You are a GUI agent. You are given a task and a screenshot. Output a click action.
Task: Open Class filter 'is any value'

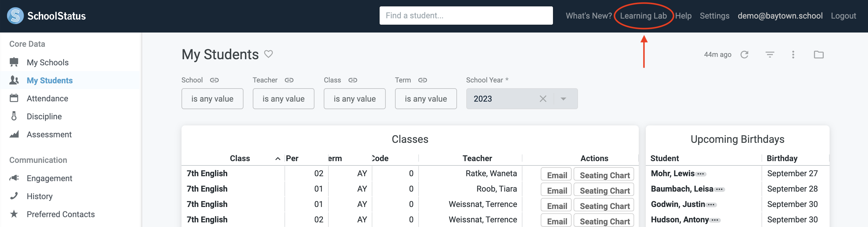click(355, 98)
